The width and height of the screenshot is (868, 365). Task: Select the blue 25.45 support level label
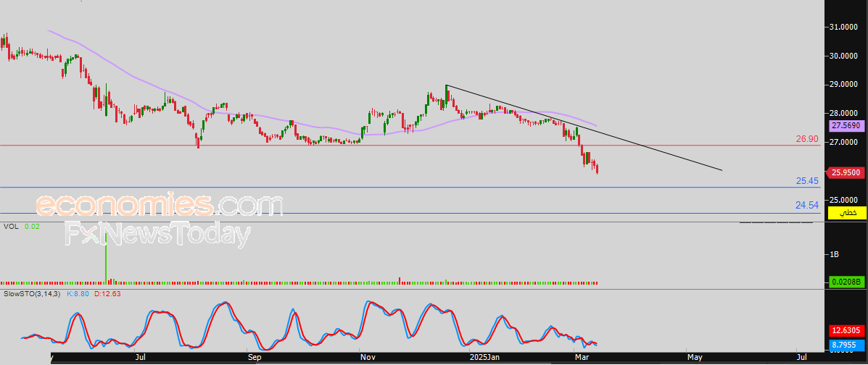(x=807, y=181)
